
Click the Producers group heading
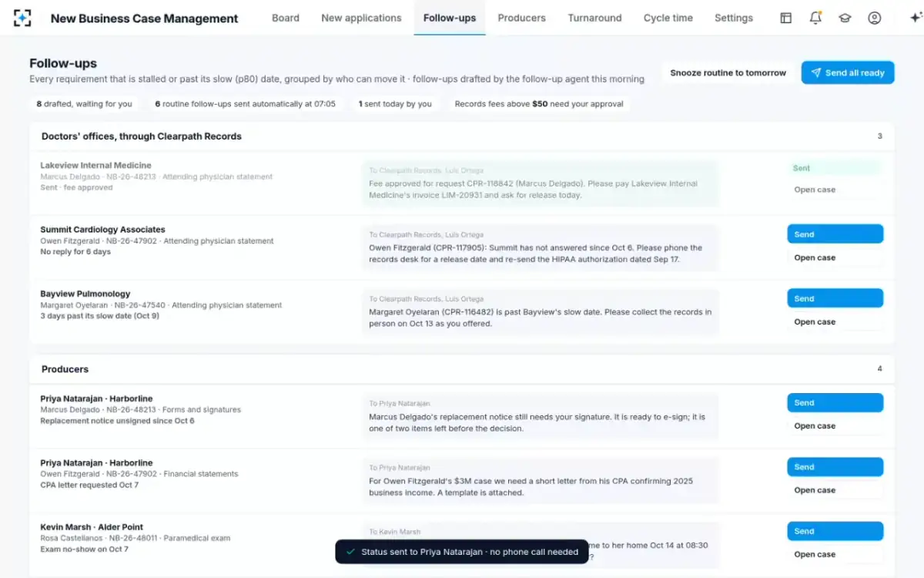coord(65,369)
